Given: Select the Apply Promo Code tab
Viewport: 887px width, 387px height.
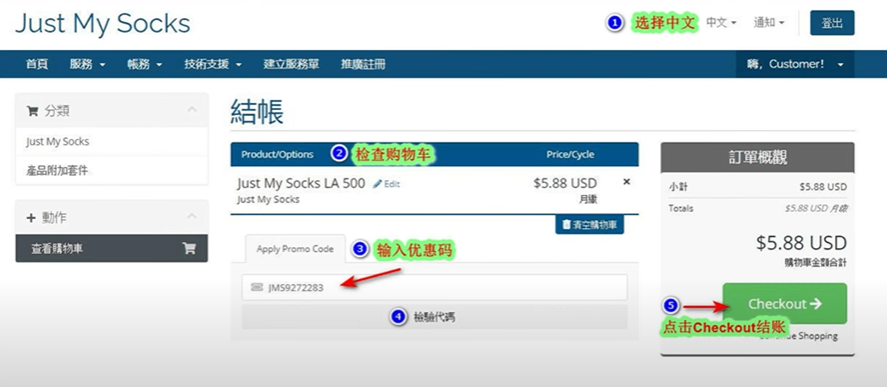Looking at the screenshot, I should [x=295, y=249].
